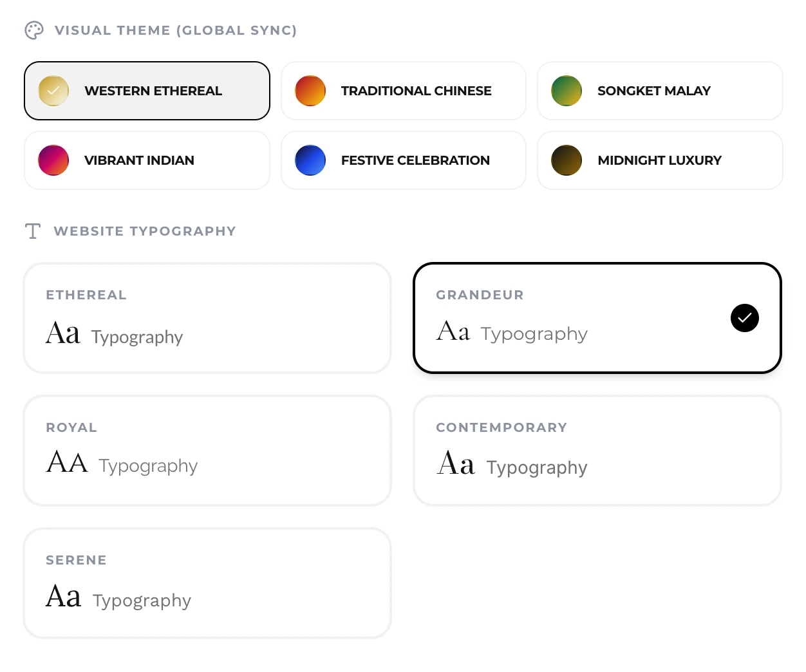The width and height of the screenshot is (806, 672).
Task: Select the Western Ethereal theme label
Action: [x=153, y=91]
